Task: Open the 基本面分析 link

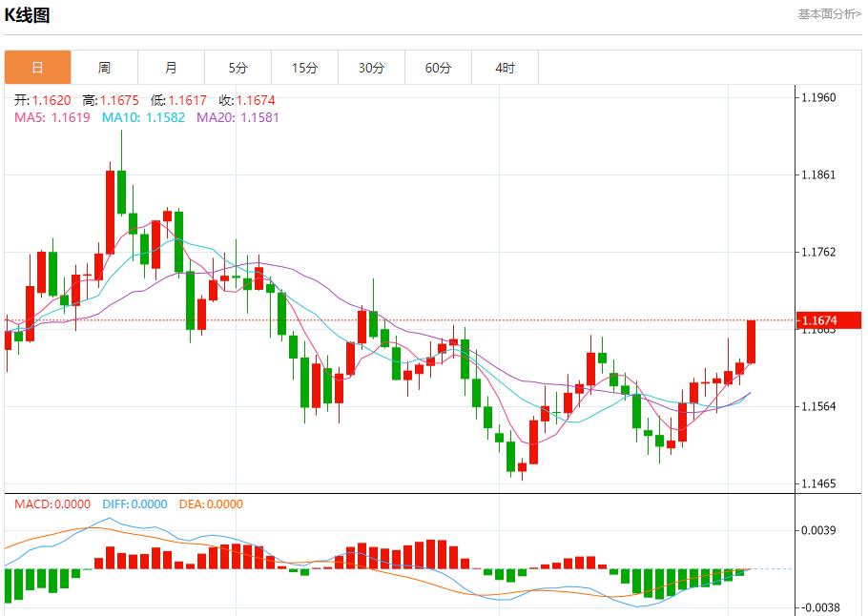Action: (829, 14)
